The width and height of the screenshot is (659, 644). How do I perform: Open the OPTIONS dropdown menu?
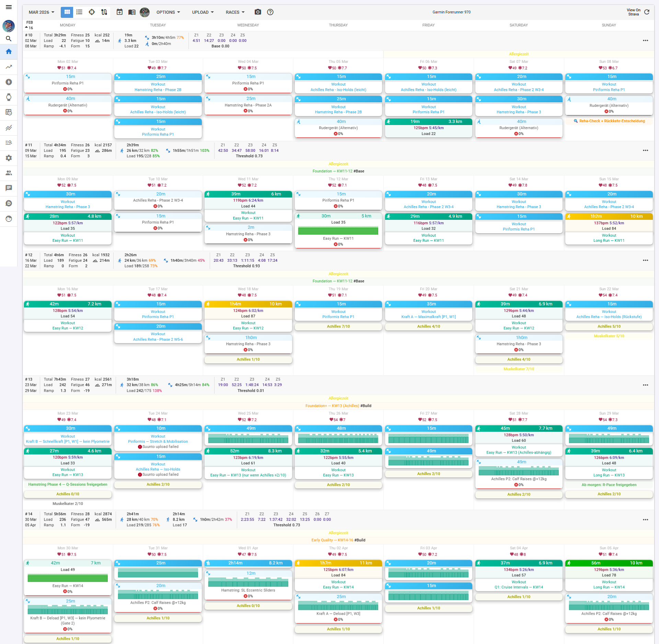168,12
